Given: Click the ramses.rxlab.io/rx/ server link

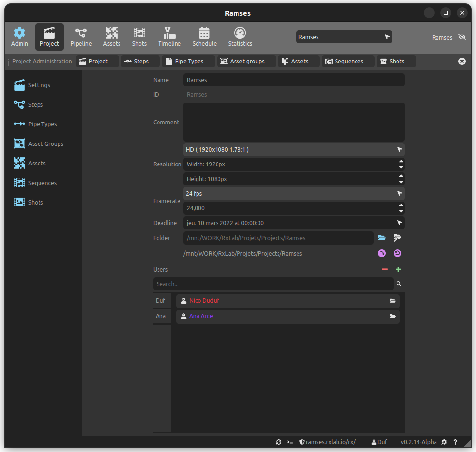Looking at the screenshot, I should (327, 442).
